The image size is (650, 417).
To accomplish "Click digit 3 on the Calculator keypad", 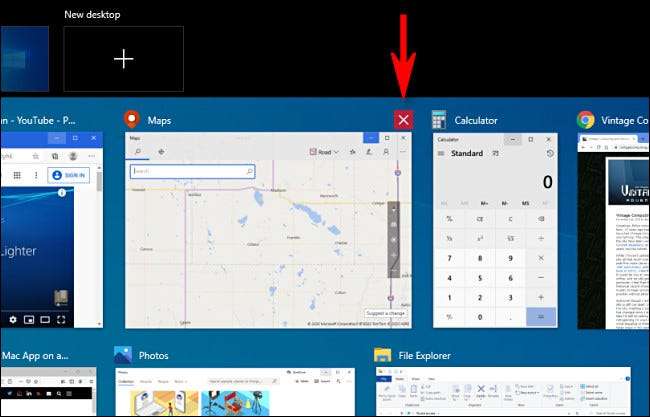I will (510, 297).
